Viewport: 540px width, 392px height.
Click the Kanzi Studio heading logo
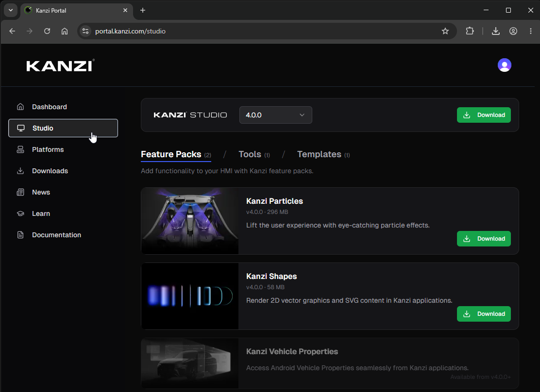(x=190, y=115)
